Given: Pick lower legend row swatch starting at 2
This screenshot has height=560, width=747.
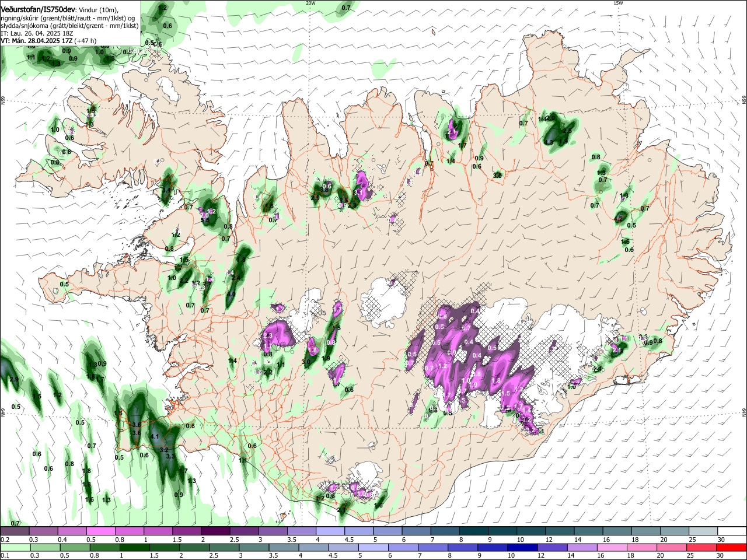Looking at the screenshot, I should click(195, 547).
